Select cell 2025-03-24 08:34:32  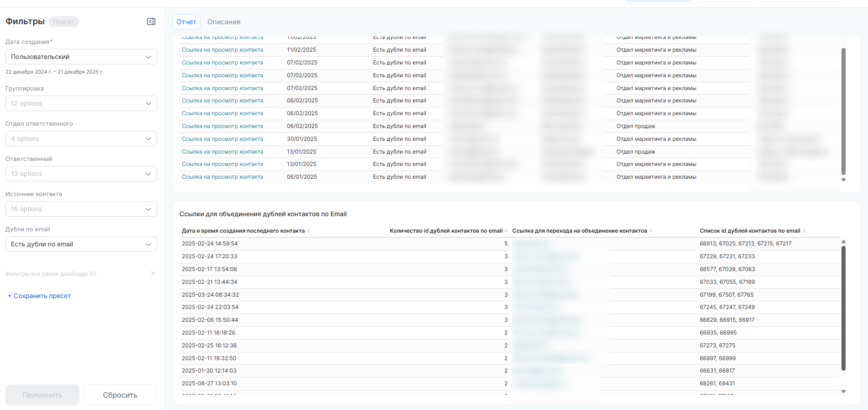pos(210,295)
